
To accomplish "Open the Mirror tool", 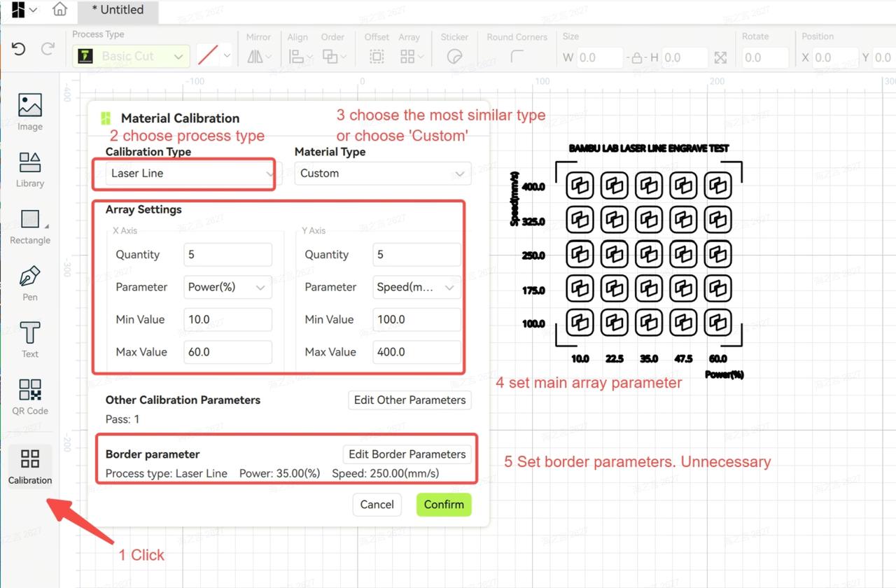I will click(258, 57).
